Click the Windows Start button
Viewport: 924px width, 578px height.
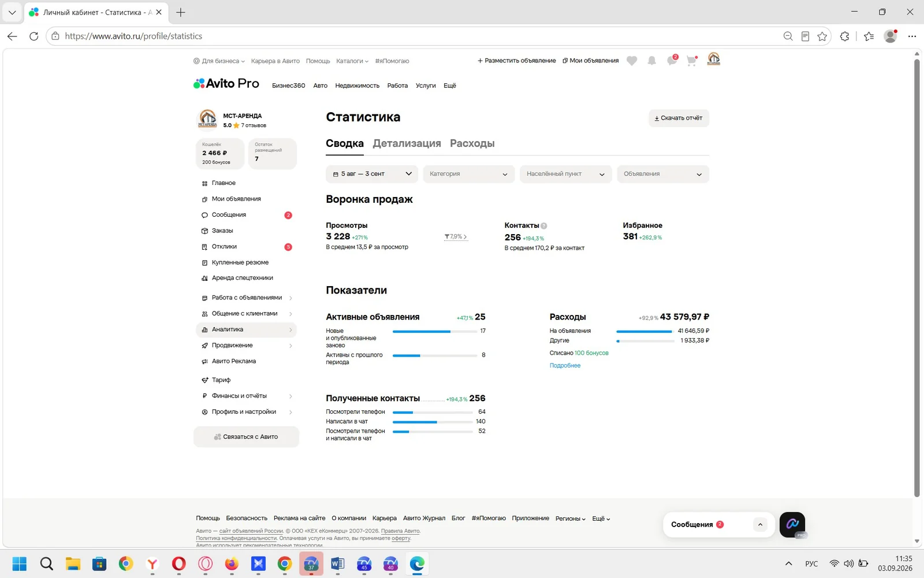pos(20,564)
